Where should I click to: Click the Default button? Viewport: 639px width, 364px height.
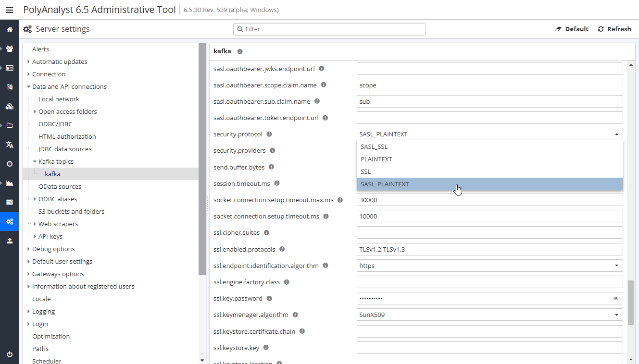[572, 29]
